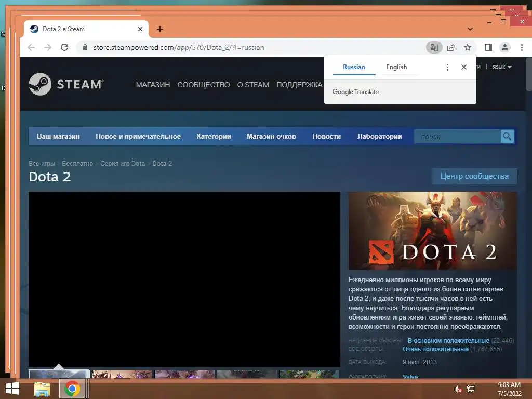Click the muted volume tray icon
The height and width of the screenshot is (399, 532).
pos(458,389)
